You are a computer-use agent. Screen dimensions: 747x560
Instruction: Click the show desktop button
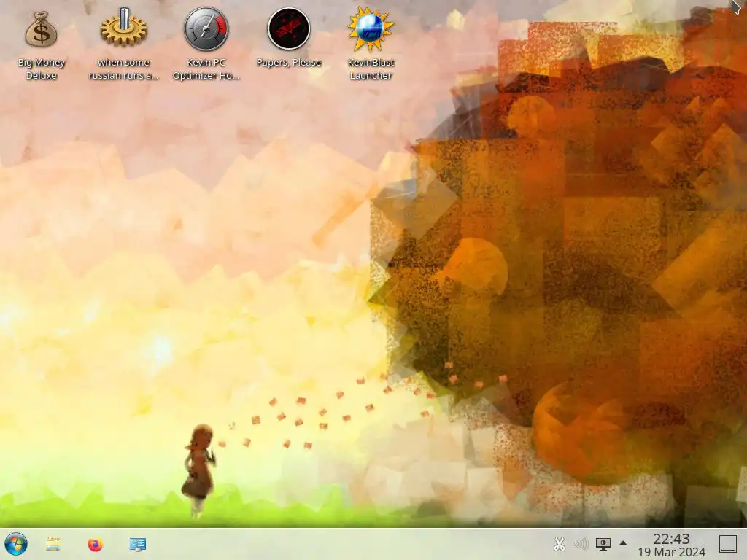click(x=727, y=544)
